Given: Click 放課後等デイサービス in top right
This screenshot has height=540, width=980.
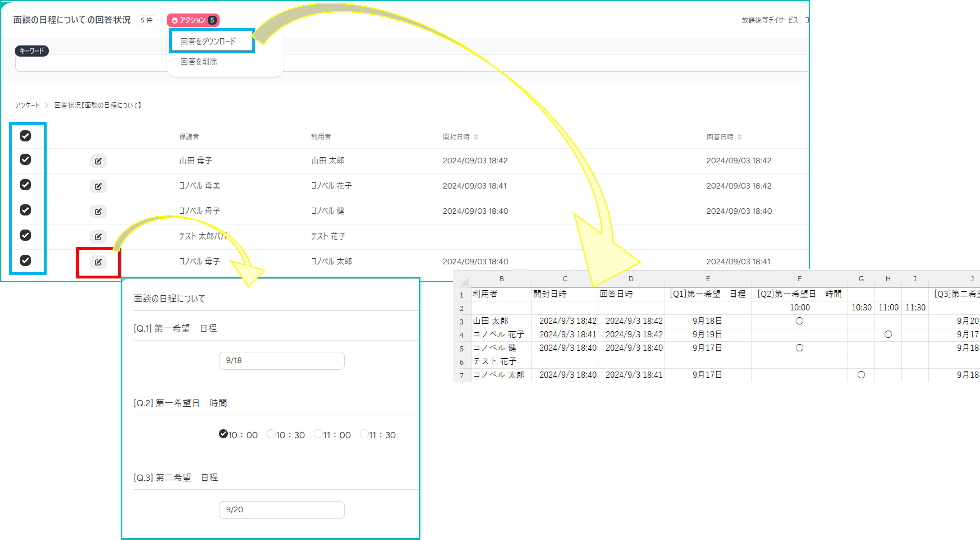Looking at the screenshot, I should click(770, 20).
